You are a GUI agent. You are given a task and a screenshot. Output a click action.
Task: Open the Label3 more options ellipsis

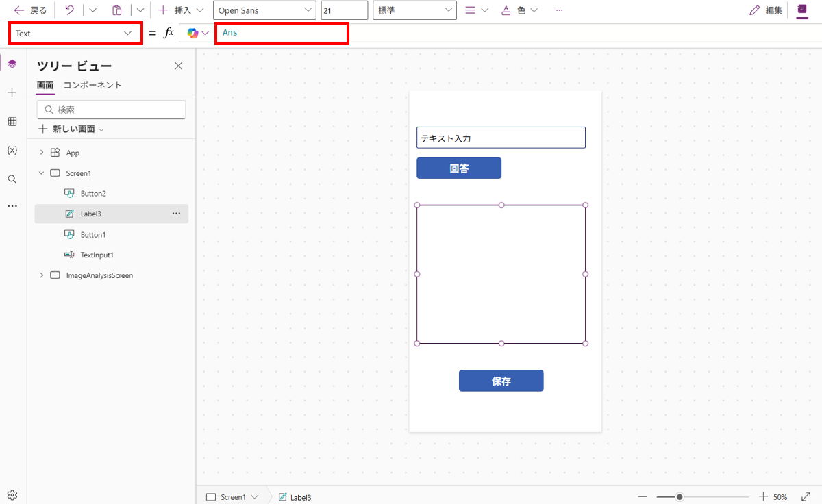tap(176, 214)
